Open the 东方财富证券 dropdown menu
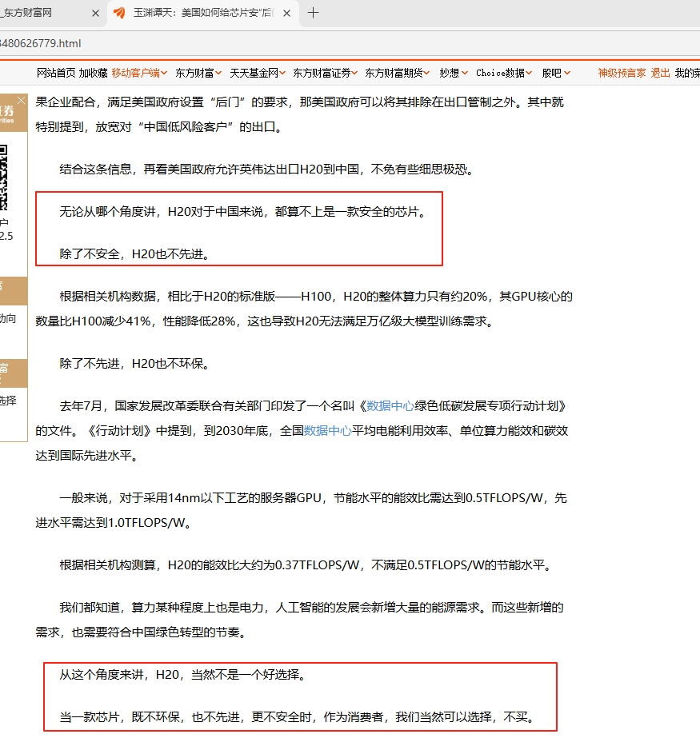 (325, 73)
